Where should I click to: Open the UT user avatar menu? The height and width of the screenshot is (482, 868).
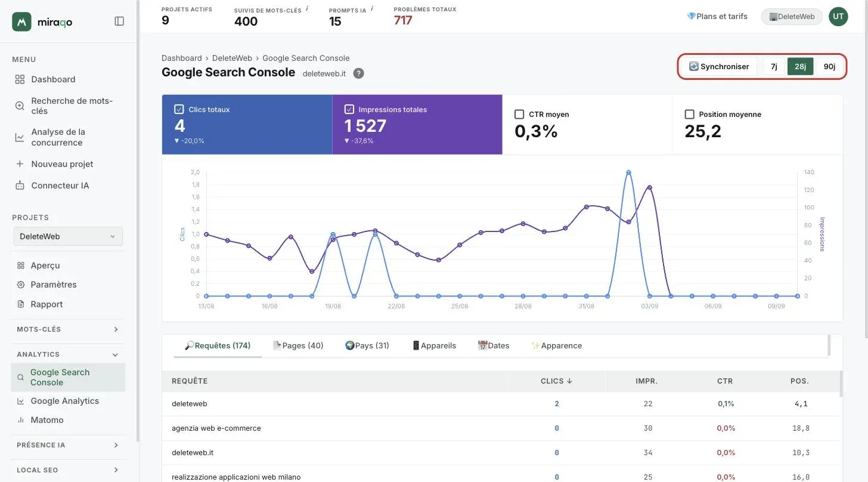point(838,17)
